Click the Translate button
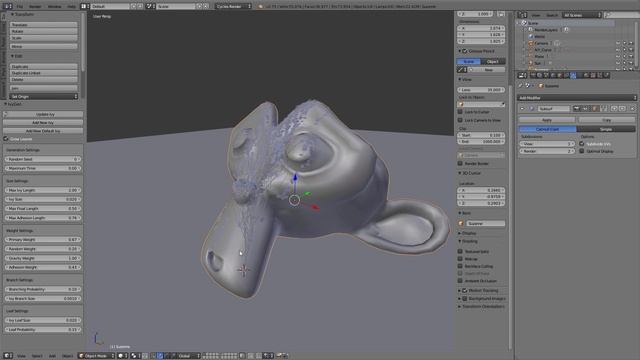 pyautogui.click(x=43, y=24)
